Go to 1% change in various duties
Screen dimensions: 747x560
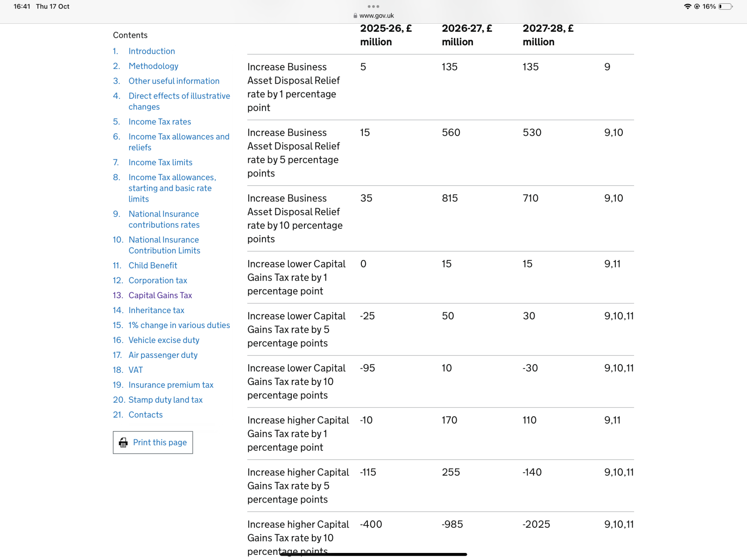[179, 325]
